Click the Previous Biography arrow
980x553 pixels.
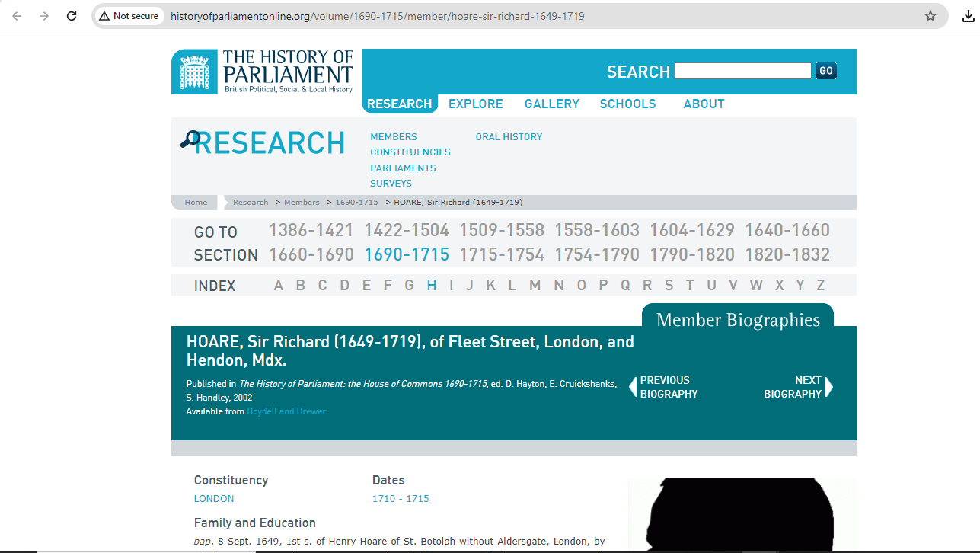pyautogui.click(x=633, y=387)
